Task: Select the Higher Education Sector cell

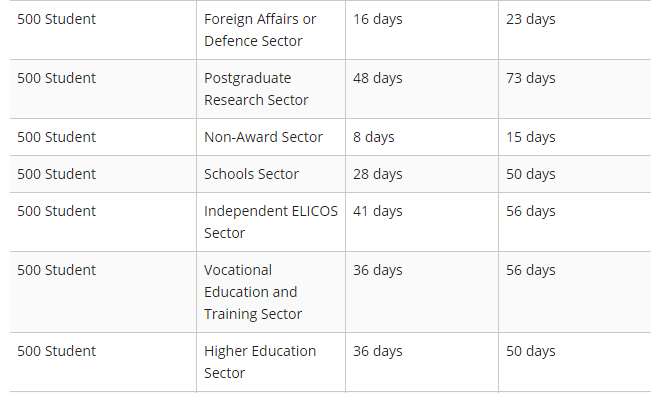Action: click(271, 362)
